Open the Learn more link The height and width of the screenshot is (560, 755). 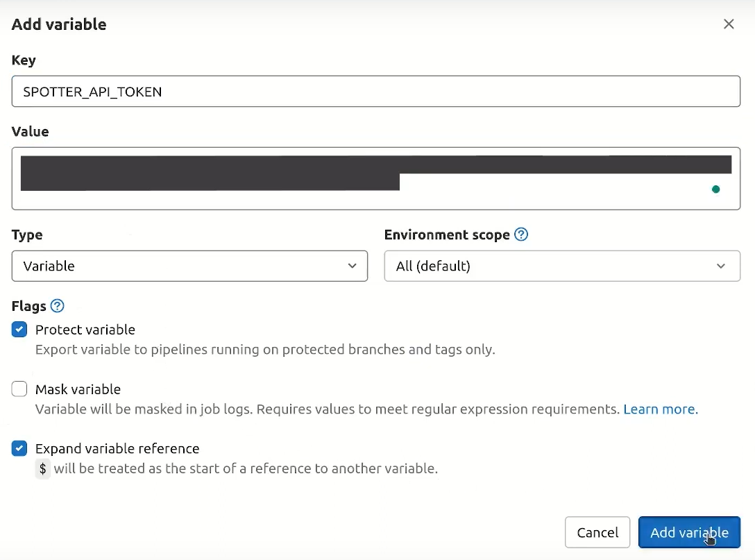pos(659,409)
